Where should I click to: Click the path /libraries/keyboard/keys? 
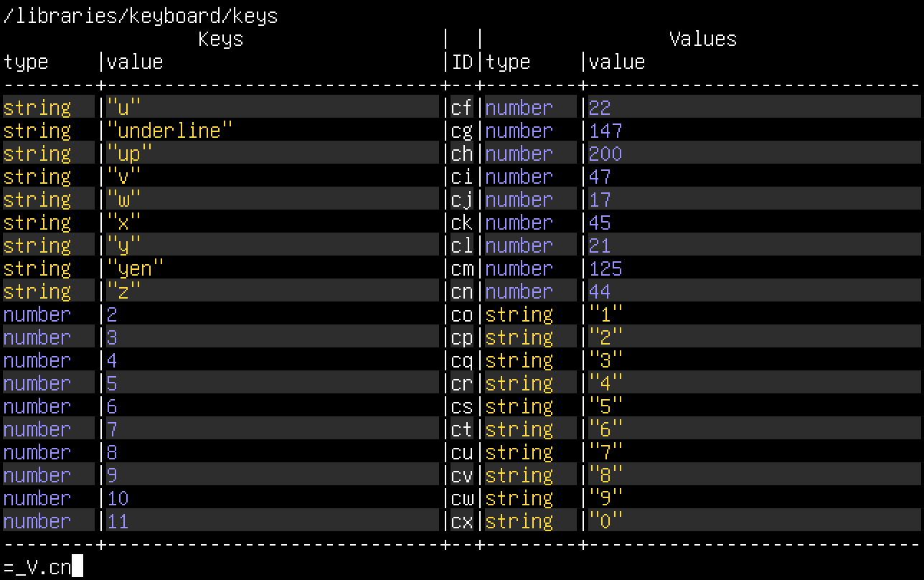coord(141,16)
